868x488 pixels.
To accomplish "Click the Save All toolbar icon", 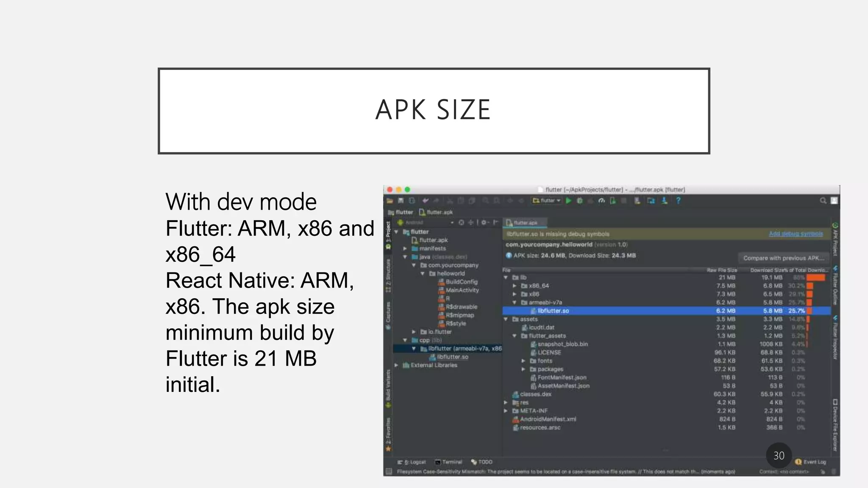I will click(x=401, y=201).
